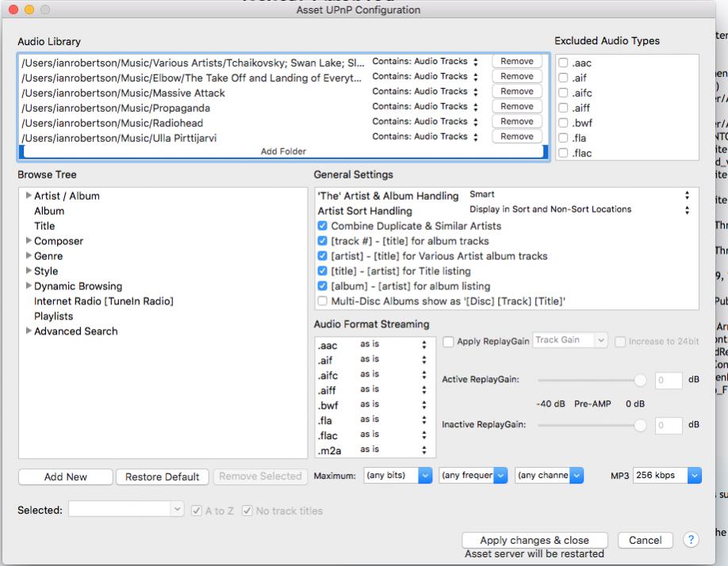
Task: Expand the Artist / Album tree node
Action: [29, 196]
